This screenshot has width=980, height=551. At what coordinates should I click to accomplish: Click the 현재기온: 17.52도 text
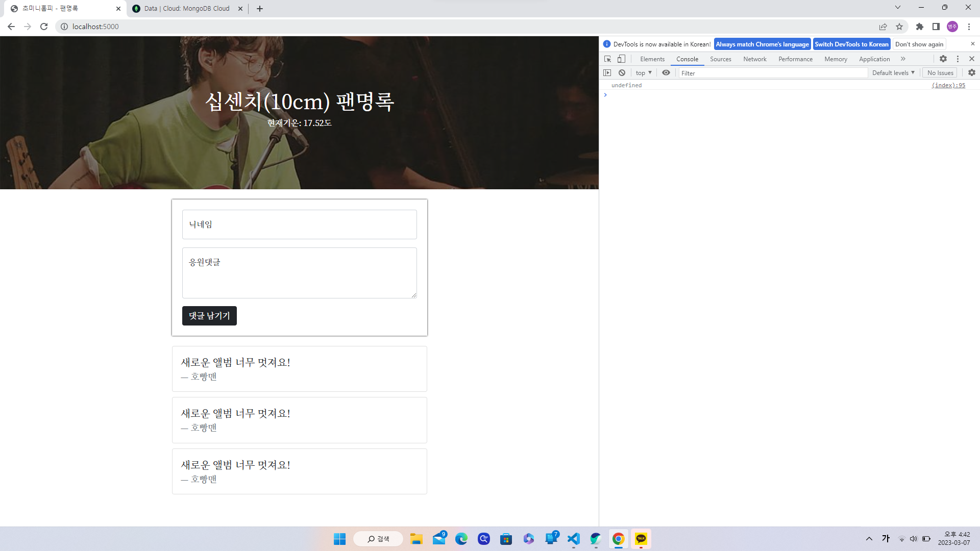[x=300, y=123]
